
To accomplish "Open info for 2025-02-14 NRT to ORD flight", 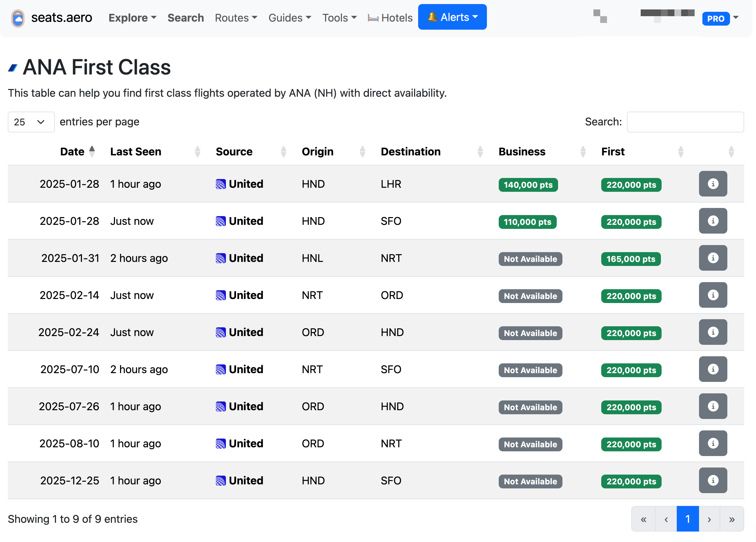I will point(713,295).
